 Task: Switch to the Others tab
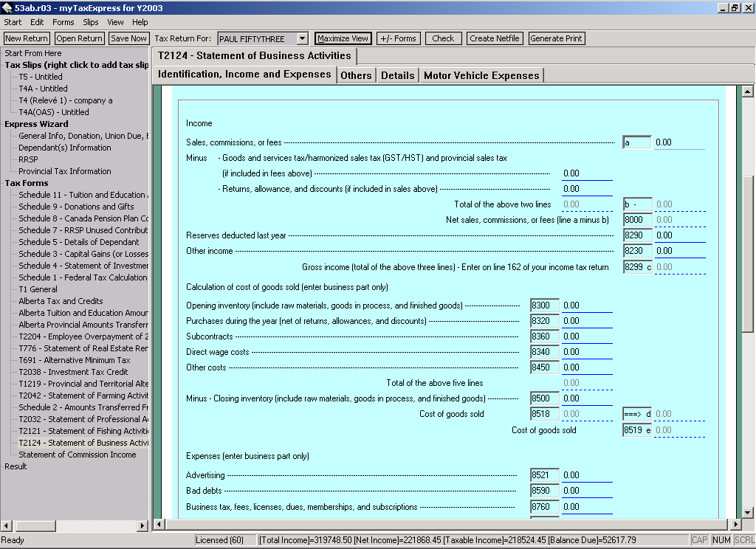(356, 75)
